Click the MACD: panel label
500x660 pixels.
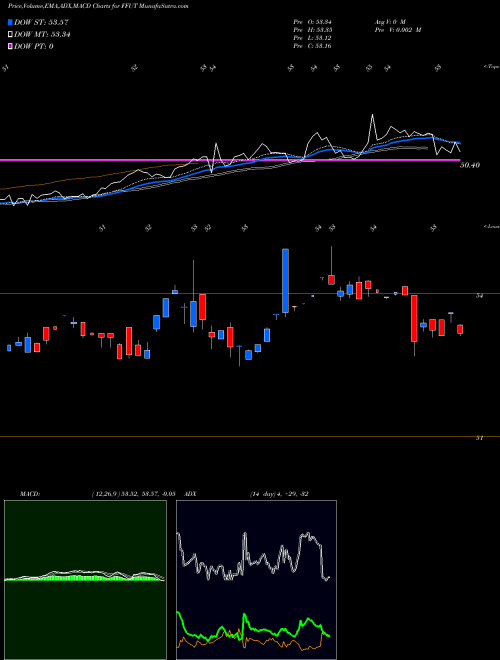[30, 494]
